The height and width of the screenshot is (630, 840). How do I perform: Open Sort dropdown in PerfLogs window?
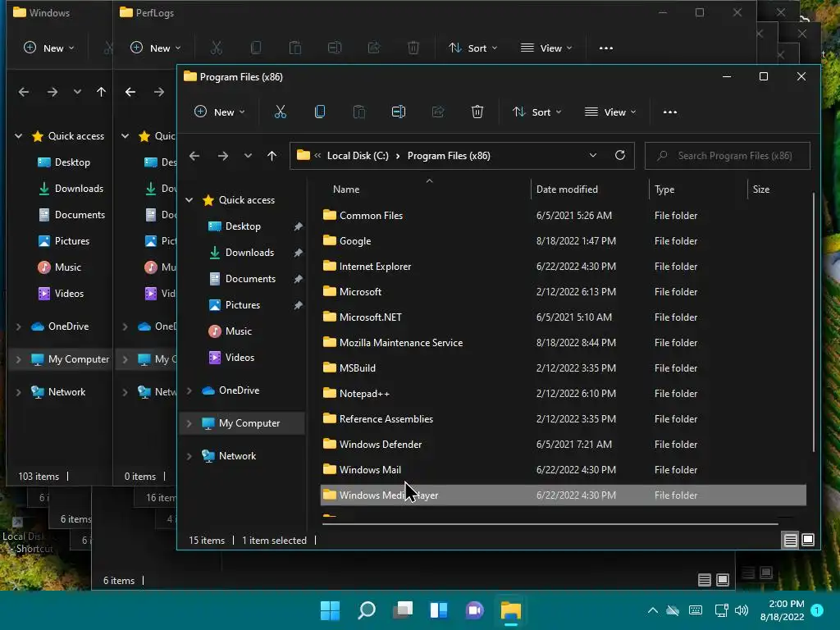point(473,48)
